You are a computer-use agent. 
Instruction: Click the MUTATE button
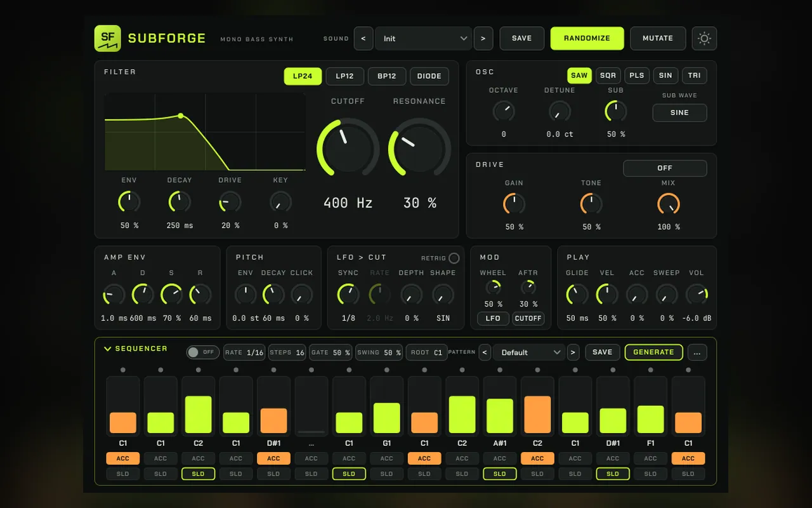click(x=658, y=38)
